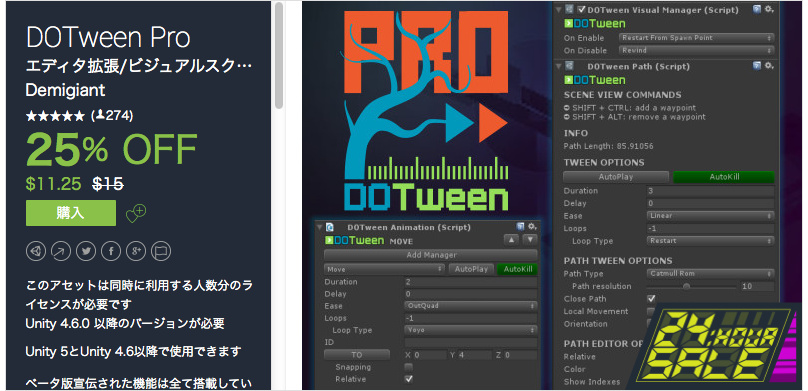Share the asset on Google Plus
808x391 pixels.
tap(136, 251)
